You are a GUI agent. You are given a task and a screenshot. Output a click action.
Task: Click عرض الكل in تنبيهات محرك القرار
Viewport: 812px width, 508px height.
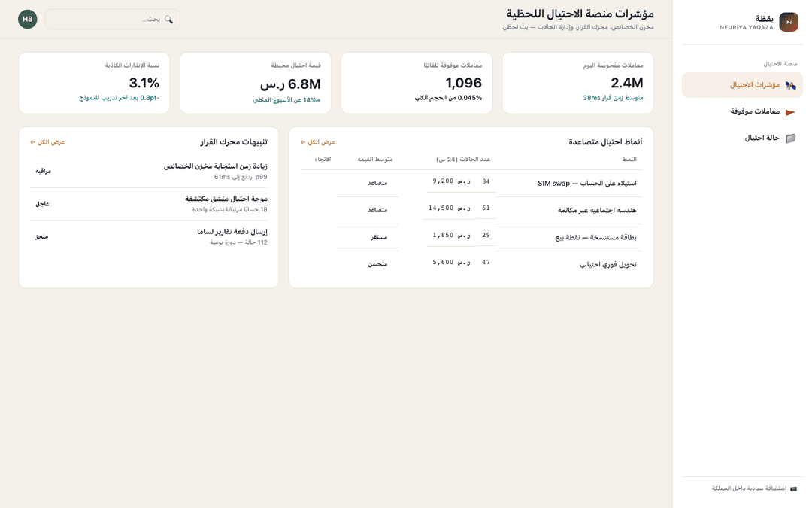click(x=47, y=142)
